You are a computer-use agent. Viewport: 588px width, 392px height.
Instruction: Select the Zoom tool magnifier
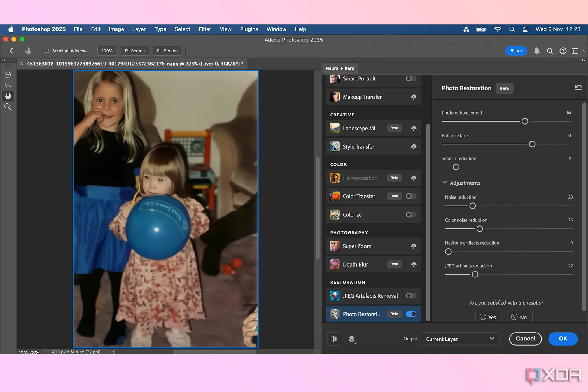8,107
